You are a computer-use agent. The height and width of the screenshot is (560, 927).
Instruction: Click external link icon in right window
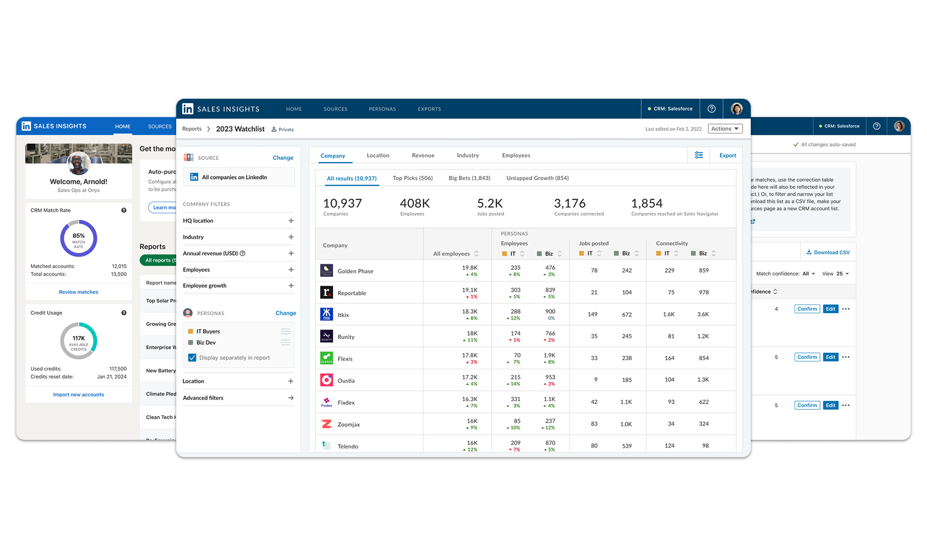pyautogui.click(x=753, y=221)
